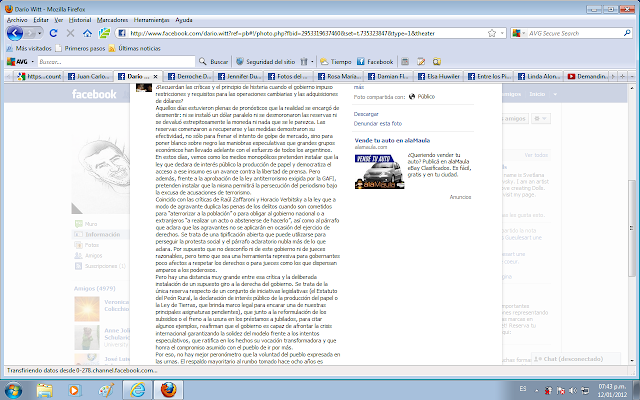Expand the URL bar history dropdown
640x400 pixels.
pyautogui.click(x=502, y=33)
